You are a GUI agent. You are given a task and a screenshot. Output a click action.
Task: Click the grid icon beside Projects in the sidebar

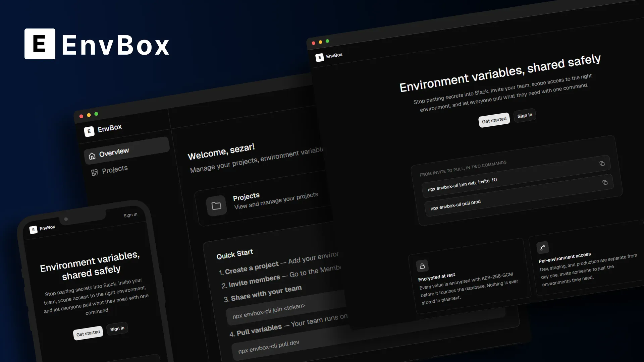95,172
